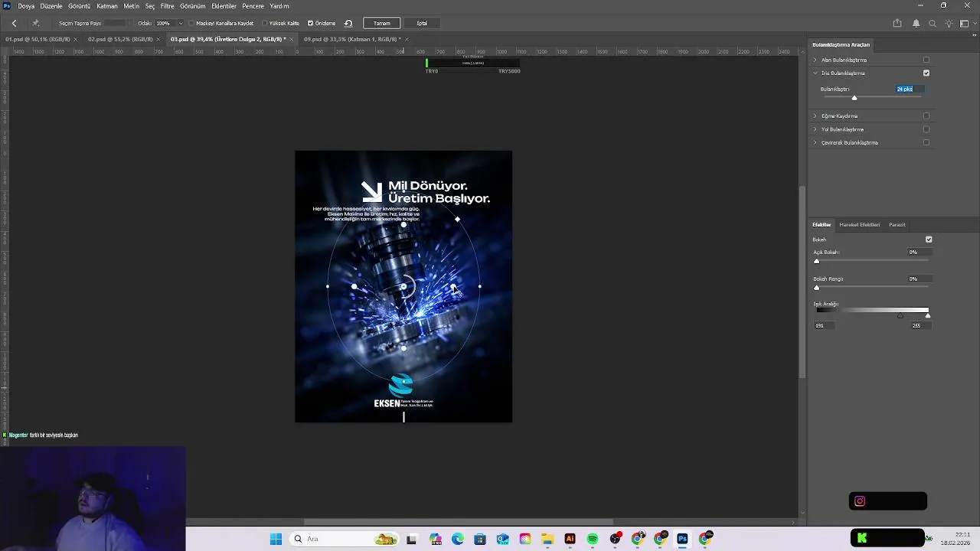Image resolution: width=980 pixels, height=551 pixels.
Task: Expand Alan Bulanıklaştırma section
Action: 815,60
